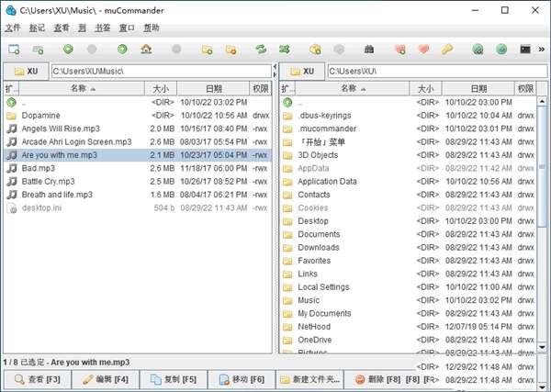Click the red heart bookmark icon
Viewport: 551px width, 392px height.
click(423, 49)
